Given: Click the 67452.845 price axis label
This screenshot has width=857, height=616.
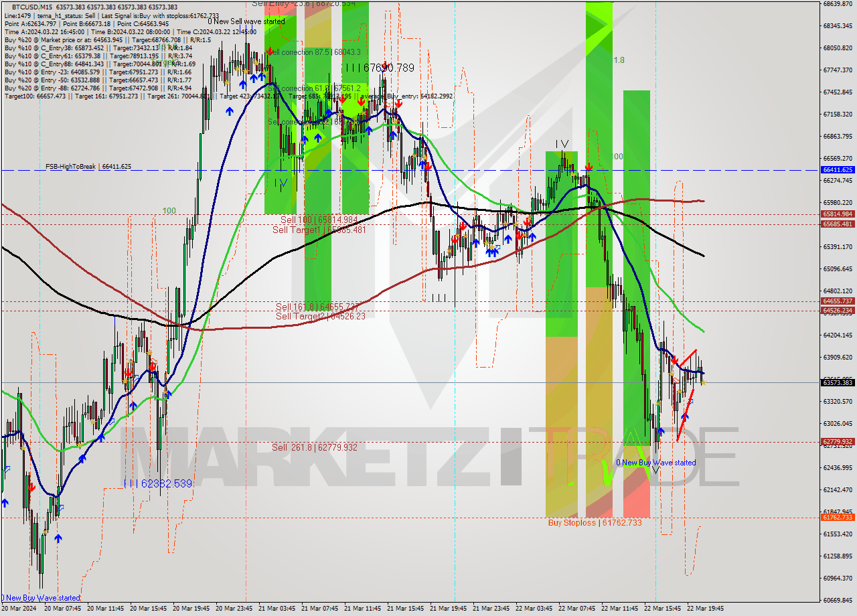Looking at the screenshot, I should (838, 92).
